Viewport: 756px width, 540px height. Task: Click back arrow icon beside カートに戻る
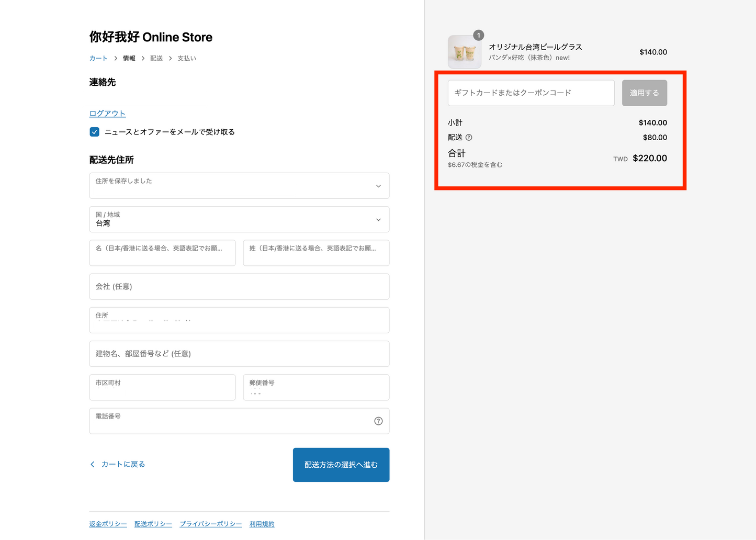pos(93,465)
